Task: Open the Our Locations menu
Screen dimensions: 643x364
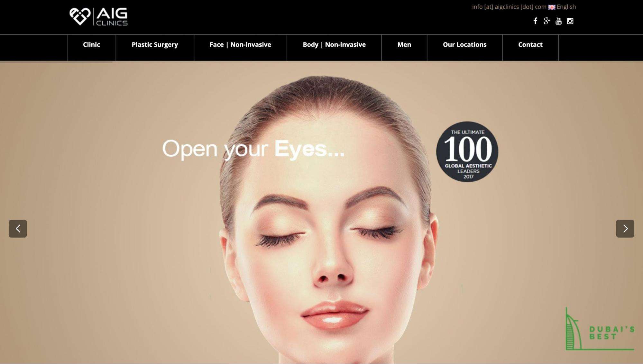Action: pyautogui.click(x=464, y=45)
